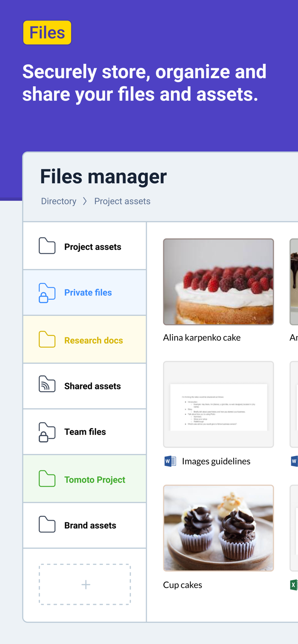Click the plus icon to add a folder
Image resolution: width=298 pixels, height=644 pixels.
click(x=86, y=585)
